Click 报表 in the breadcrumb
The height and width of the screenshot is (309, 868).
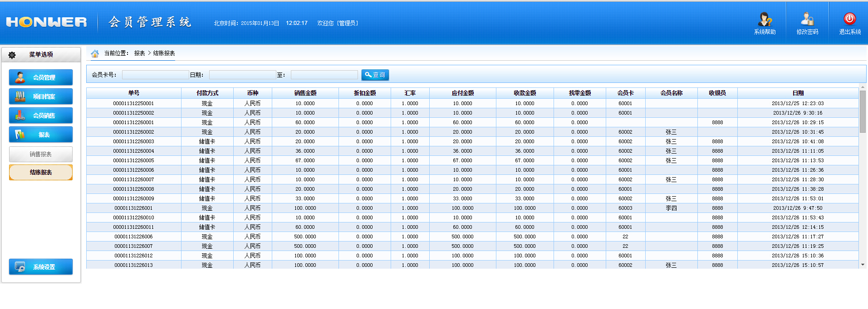139,53
